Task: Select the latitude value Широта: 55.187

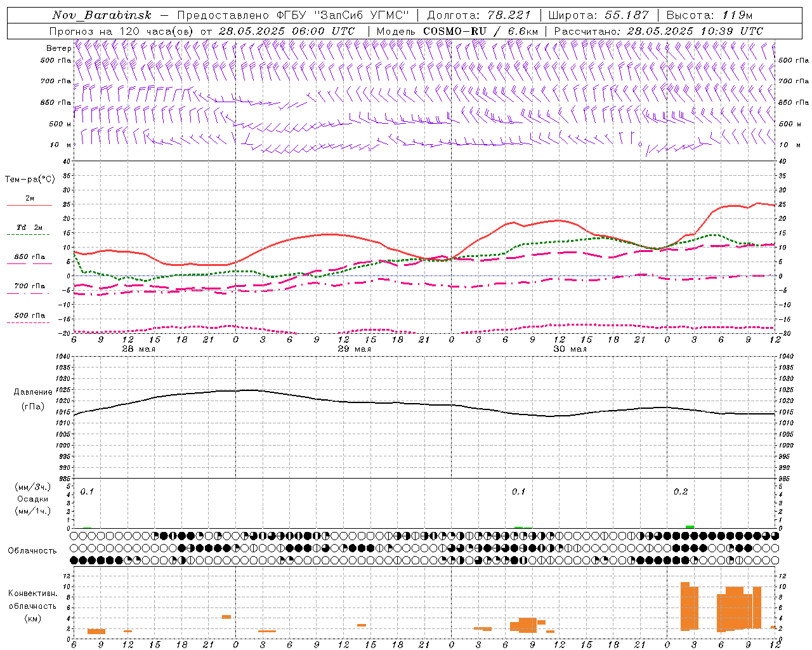Action: [598, 15]
